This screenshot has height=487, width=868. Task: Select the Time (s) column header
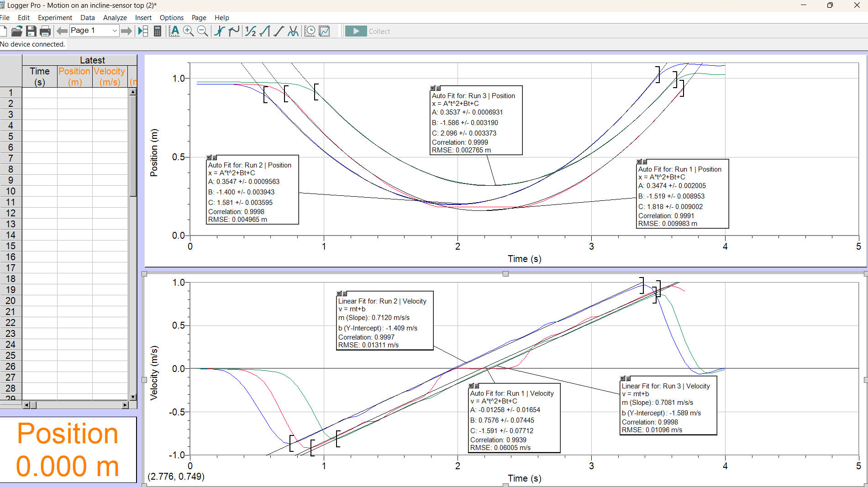click(x=40, y=77)
